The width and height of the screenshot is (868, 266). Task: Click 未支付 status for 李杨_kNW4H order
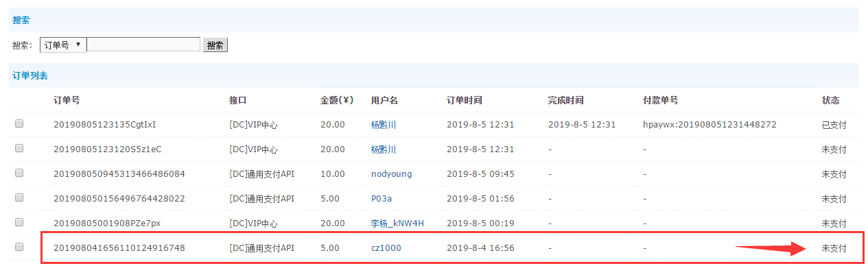pos(834,223)
